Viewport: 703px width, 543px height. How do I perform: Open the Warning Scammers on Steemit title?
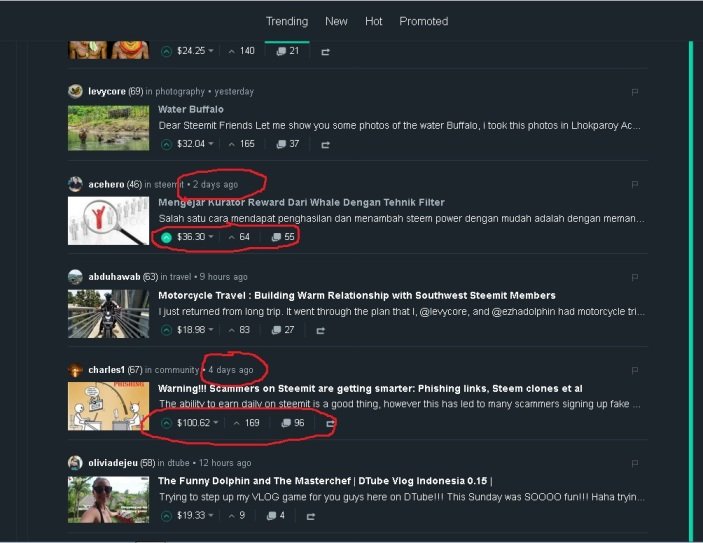[x=370, y=388]
